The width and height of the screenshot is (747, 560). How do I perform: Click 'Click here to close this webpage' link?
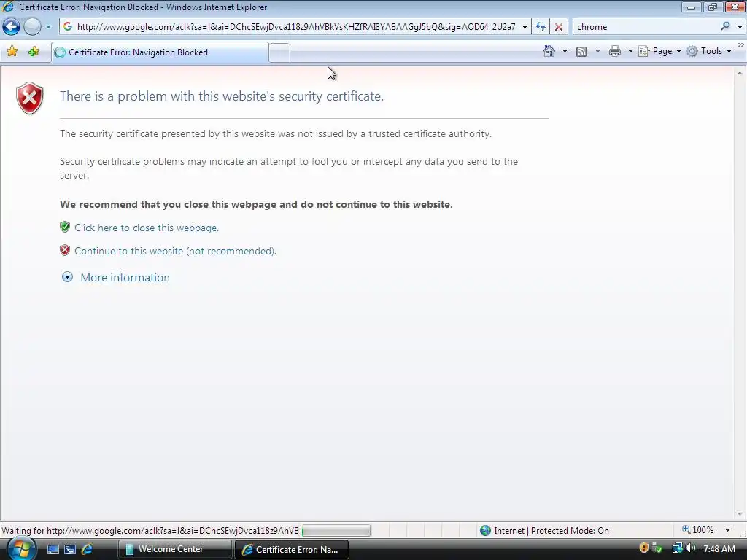[146, 227]
